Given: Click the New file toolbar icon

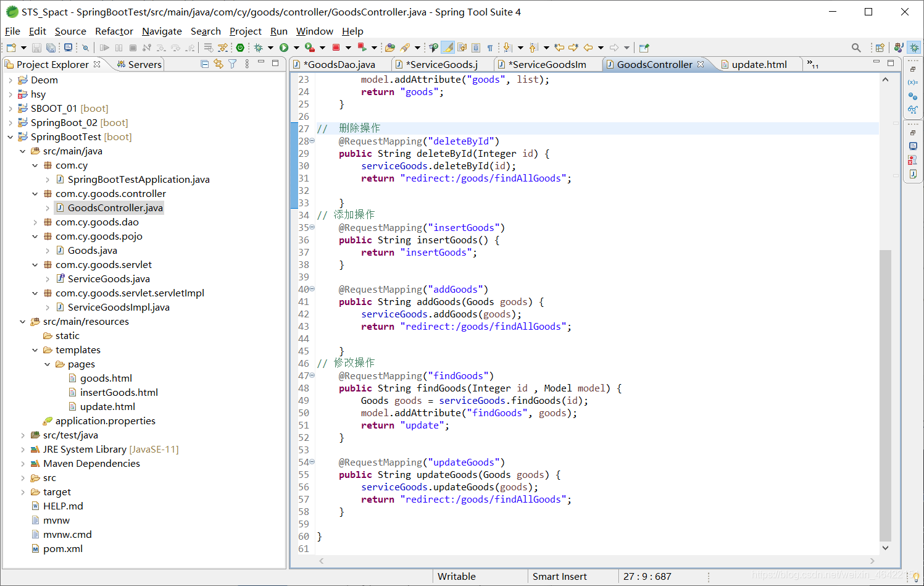Looking at the screenshot, I should coord(11,48).
